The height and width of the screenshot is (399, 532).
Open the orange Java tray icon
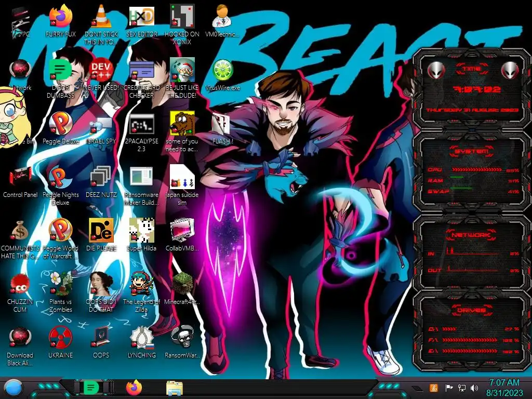tap(433, 388)
